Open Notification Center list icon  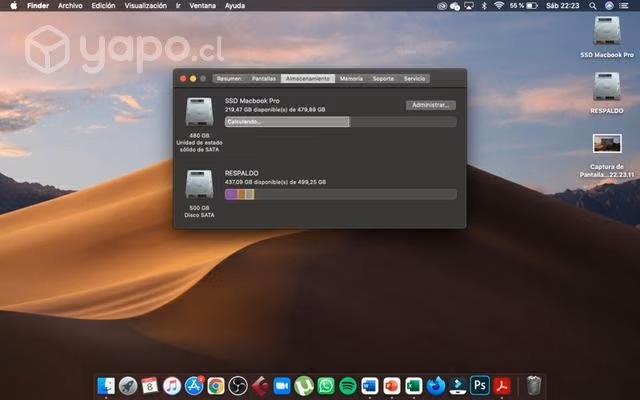624,6
